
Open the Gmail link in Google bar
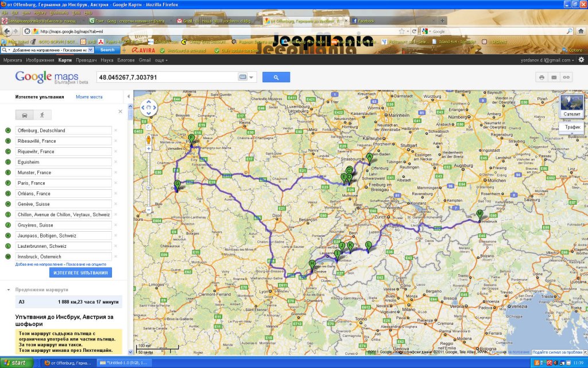click(145, 60)
